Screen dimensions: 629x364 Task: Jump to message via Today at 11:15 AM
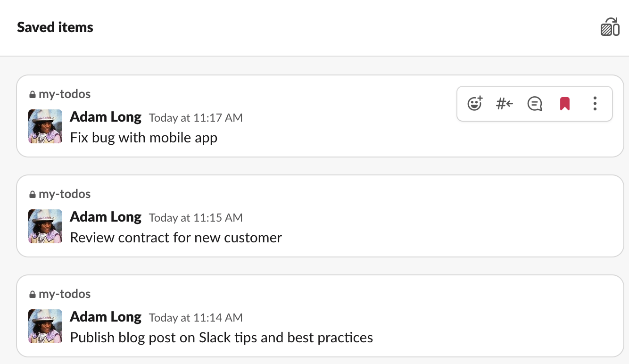coord(196,218)
